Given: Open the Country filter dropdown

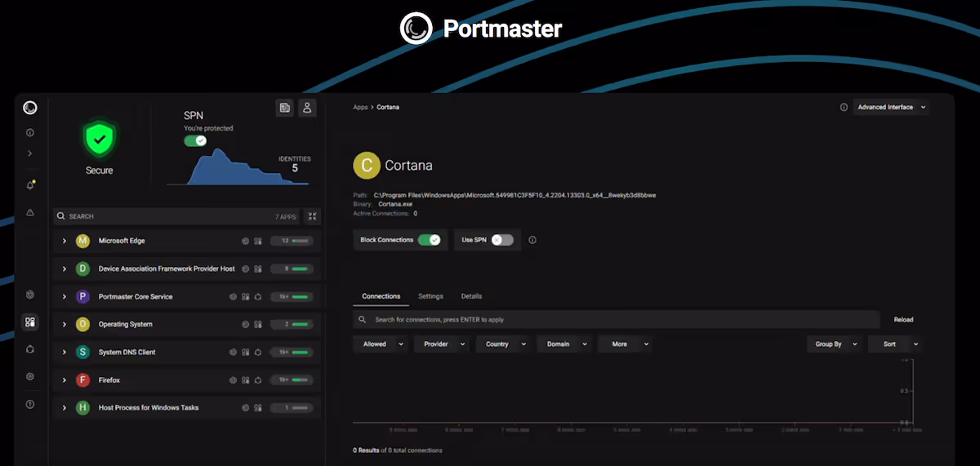Looking at the screenshot, I should pyautogui.click(x=502, y=344).
